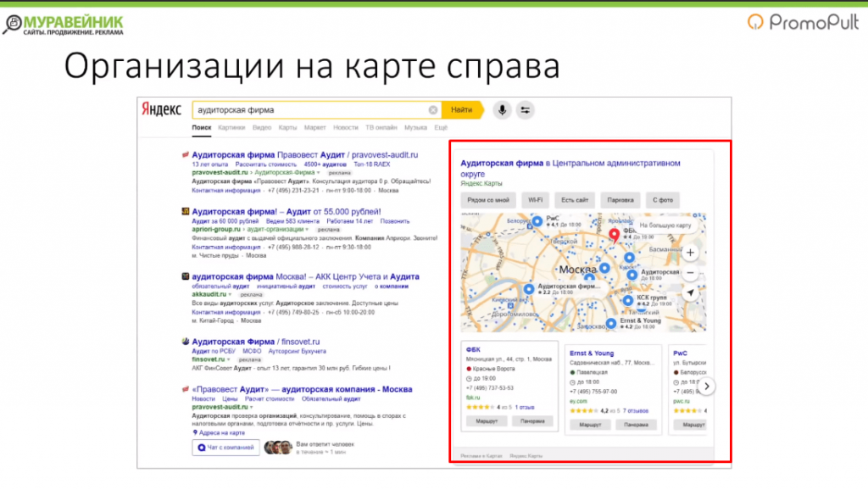Open "«Правовест Аудит» — аудиторская компания" result

pyautogui.click(x=303, y=390)
